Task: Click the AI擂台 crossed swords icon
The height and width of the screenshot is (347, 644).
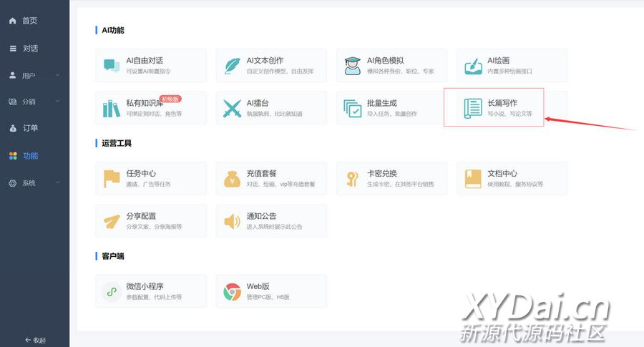Action: coord(232,108)
